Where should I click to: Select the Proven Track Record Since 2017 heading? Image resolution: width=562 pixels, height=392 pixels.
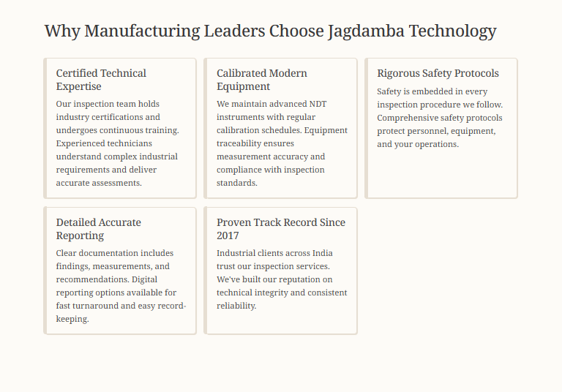(x=281, y=229)
